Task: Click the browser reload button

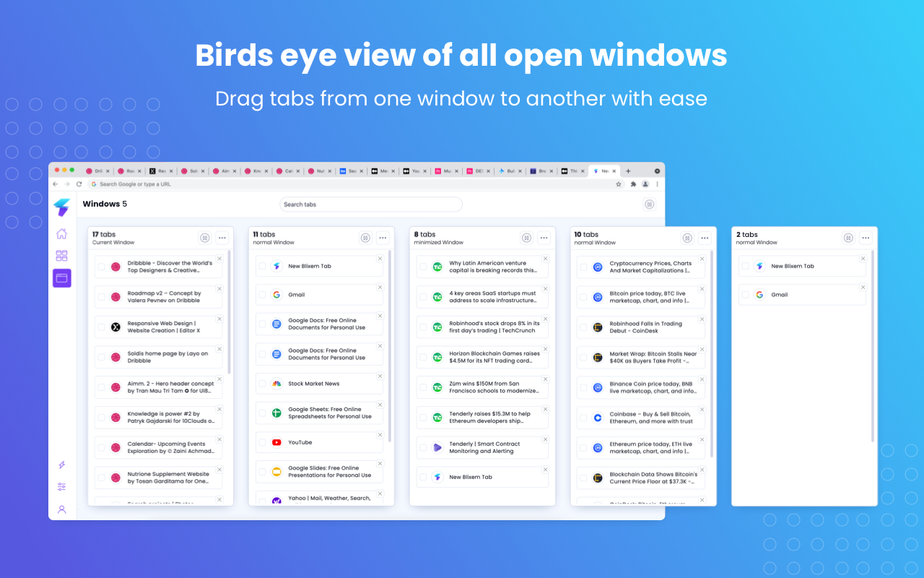Action: tap(79, 184)
